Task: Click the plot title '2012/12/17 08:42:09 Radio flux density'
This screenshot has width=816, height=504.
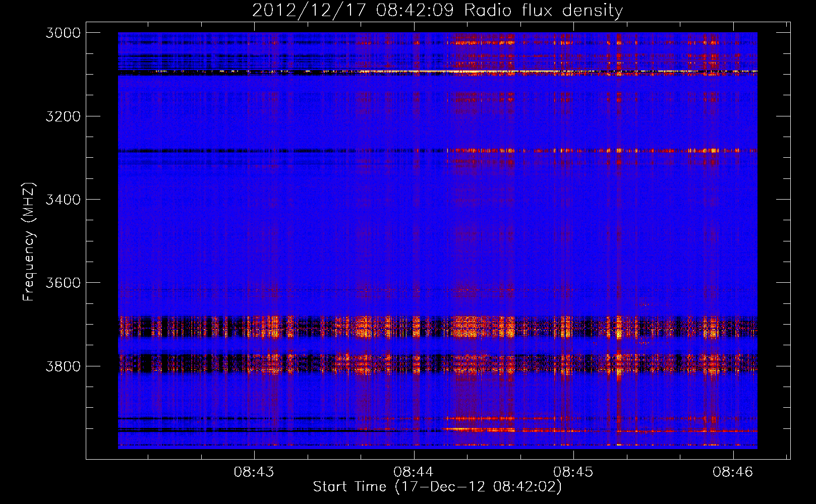Action: tap(437, 10)
